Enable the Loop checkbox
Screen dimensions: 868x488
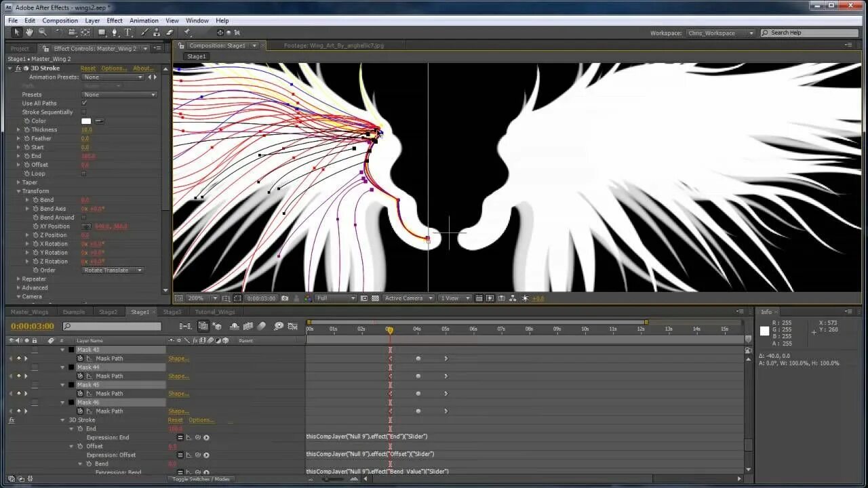coord(84,174)
